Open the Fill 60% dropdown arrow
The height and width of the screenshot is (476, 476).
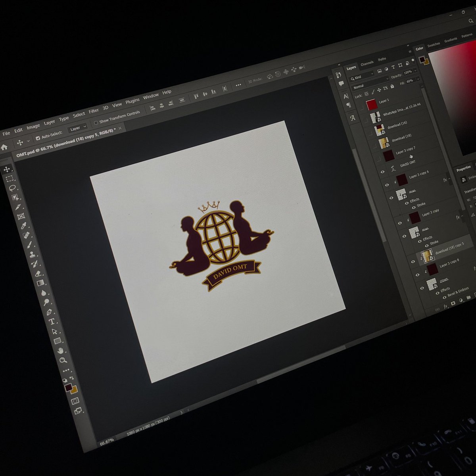tap(417, 79)
